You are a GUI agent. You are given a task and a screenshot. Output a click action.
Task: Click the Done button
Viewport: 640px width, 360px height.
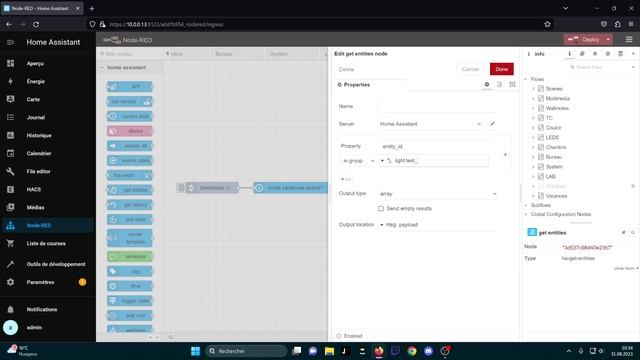click(502, 69)
